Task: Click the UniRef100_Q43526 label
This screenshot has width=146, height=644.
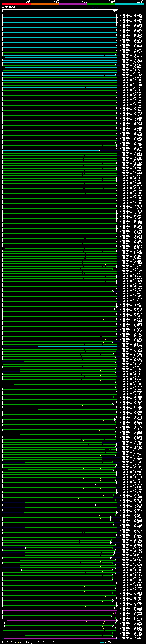Action: click(131, 326)
